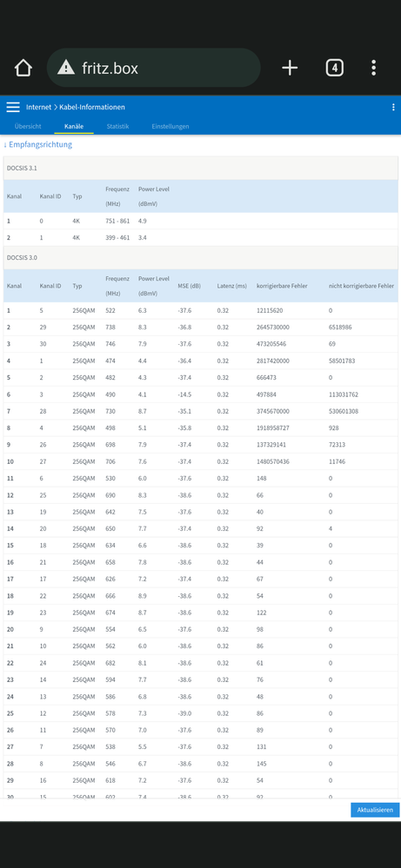
Task: Select correctable errors value 666473
Action: [x=267, y=378]
